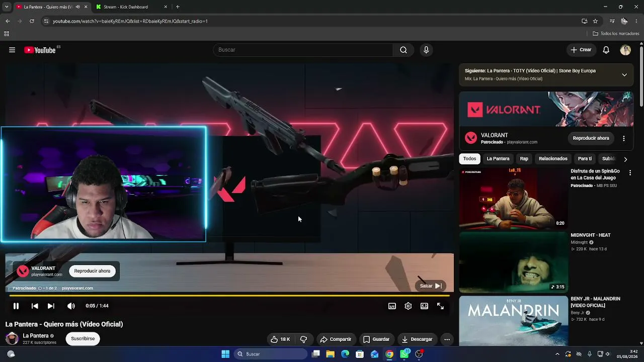This screenshot has height=362, width=644.
Task: Open the YouTube guide hamburger menu
Action: (x=12, y=50)
